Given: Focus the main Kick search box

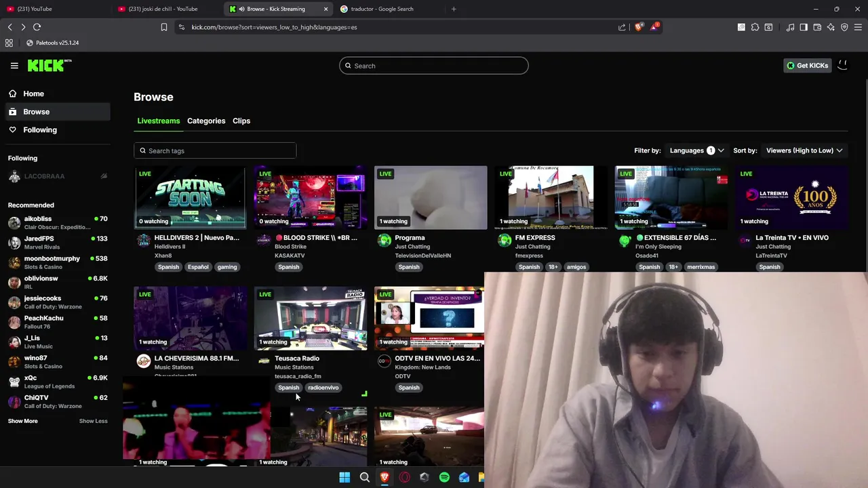Looking at the screenshot, I should [x=434, y=66].
